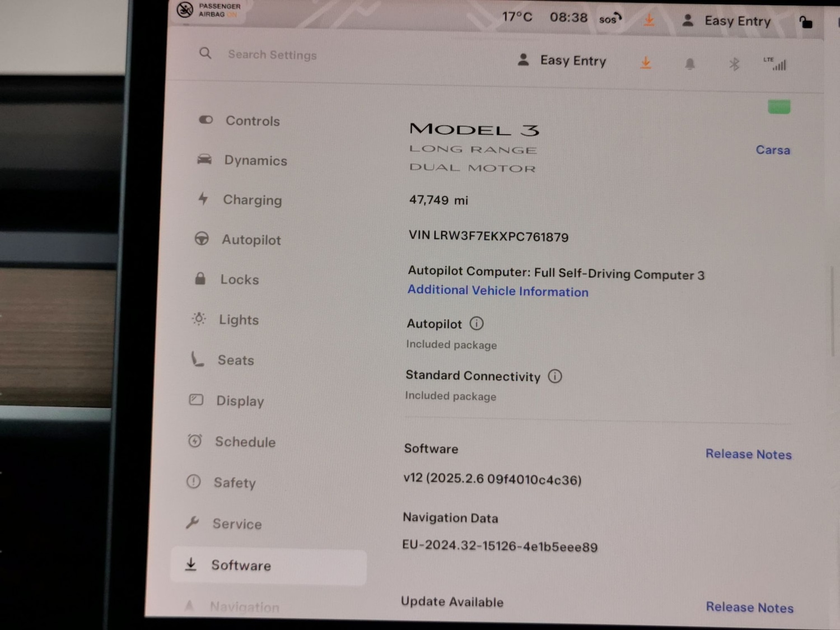Viewport: 840px width, 630px height.
Task: Click the 08:38 clock display
Action: 568,17
